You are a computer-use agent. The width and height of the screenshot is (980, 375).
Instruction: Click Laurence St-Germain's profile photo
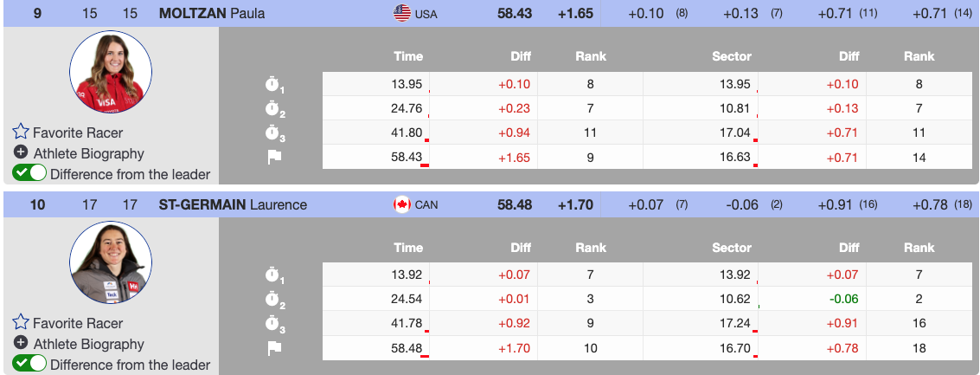click(x=110, y=262)
